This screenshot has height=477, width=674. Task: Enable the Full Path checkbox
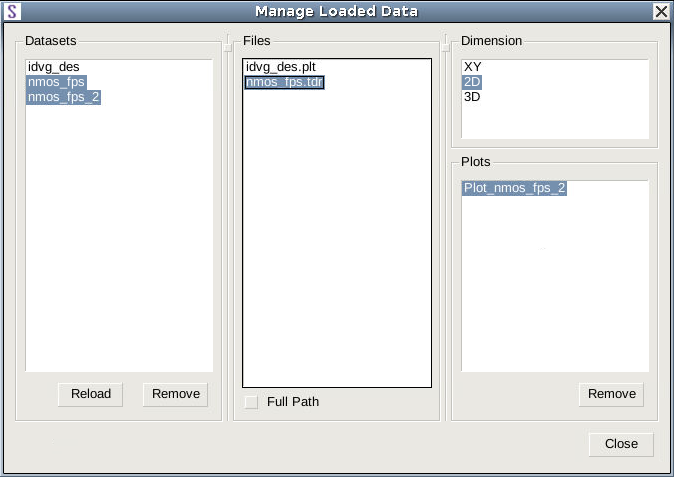251,402
